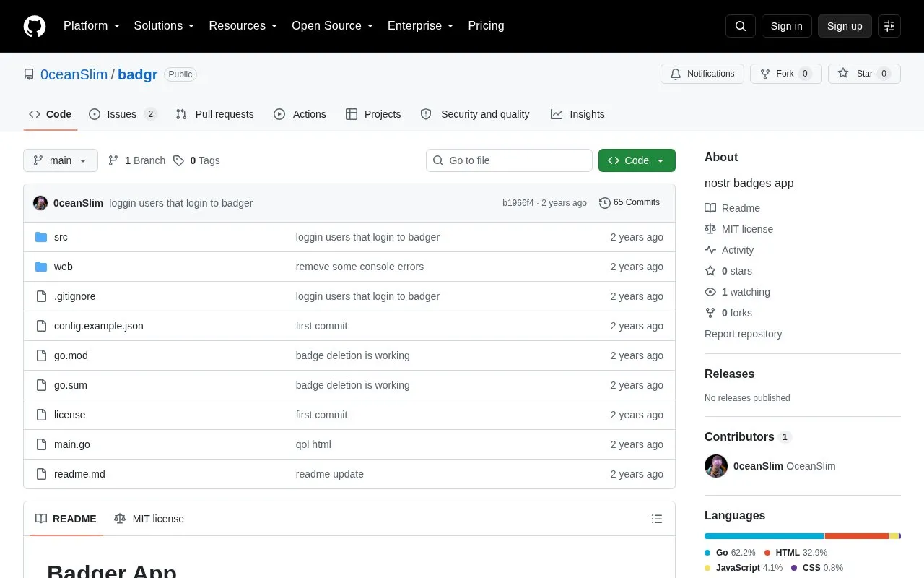This screenshot has height=578, width=924.
Task: Click the src folder icon
Action: tap(41, 237)
